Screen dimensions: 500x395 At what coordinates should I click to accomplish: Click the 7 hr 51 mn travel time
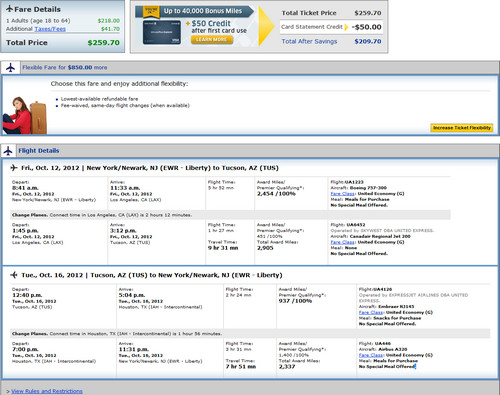(241, 367)
